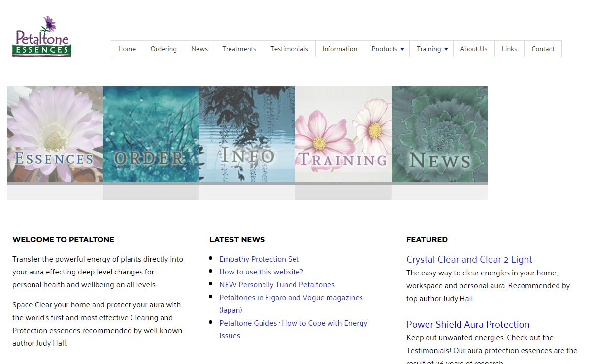The height and width of the screenshot is (364, 591).
Task: Open the Empathy Protection Set link
Action: pyautogui.click(x=259, y=259)
